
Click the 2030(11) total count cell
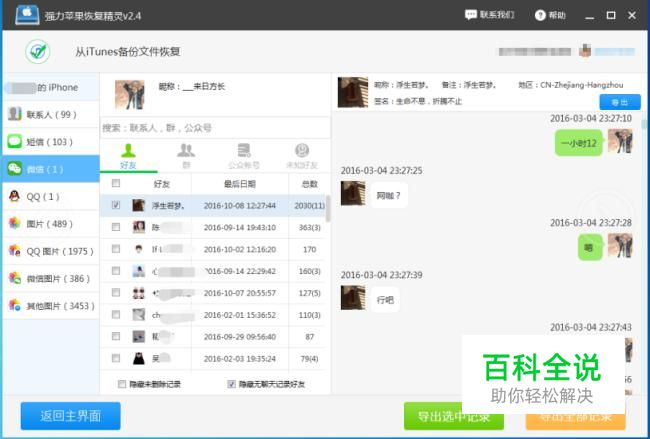pyautogui.click(x=309, y=205)
